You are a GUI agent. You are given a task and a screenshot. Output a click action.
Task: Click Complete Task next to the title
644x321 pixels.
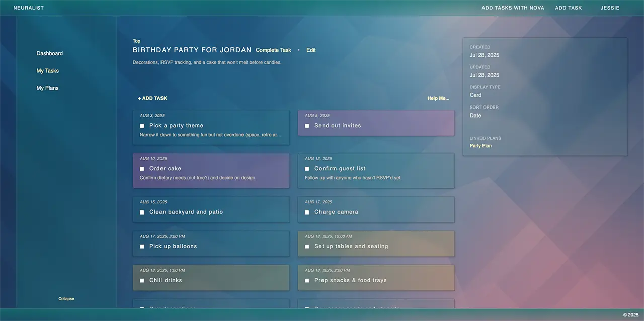click(x=273, y=50)
